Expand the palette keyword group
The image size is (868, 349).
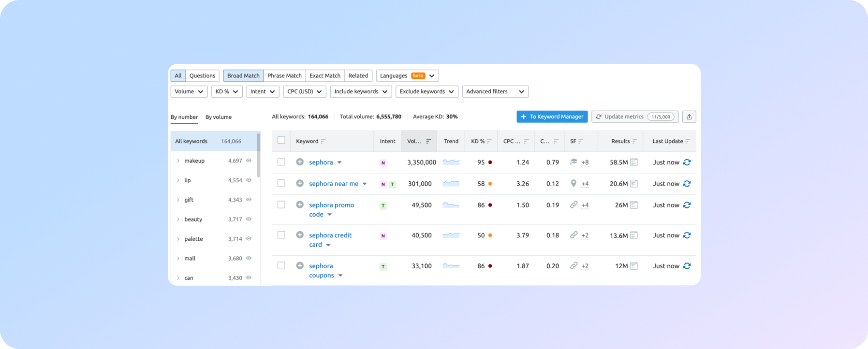[178, 239]
